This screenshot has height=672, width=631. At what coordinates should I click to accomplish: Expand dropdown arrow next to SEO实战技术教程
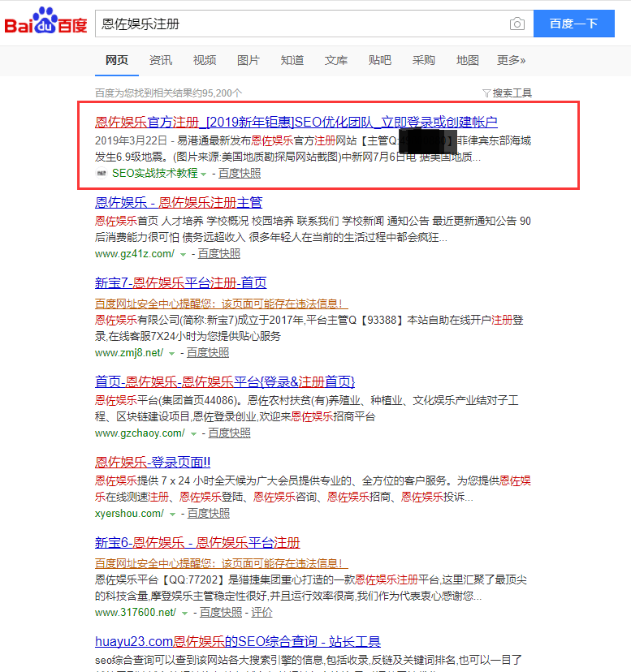pos(203,174)
